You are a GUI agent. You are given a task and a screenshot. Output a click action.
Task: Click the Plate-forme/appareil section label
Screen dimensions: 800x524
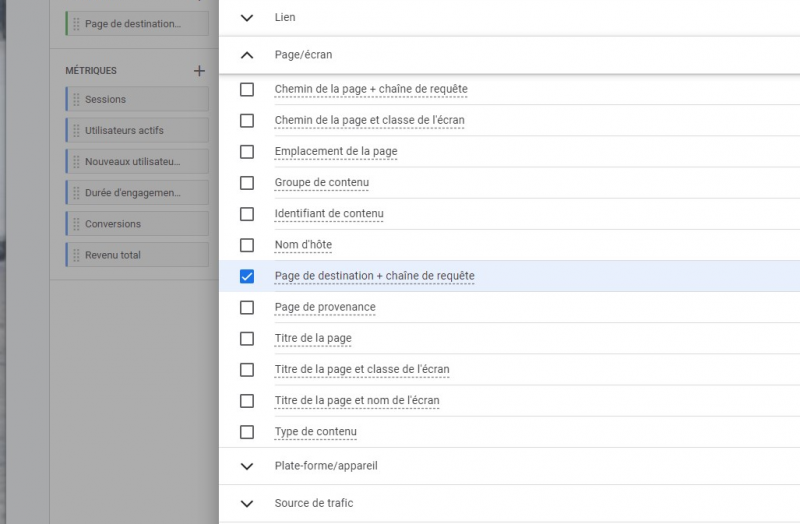(326, 466)
